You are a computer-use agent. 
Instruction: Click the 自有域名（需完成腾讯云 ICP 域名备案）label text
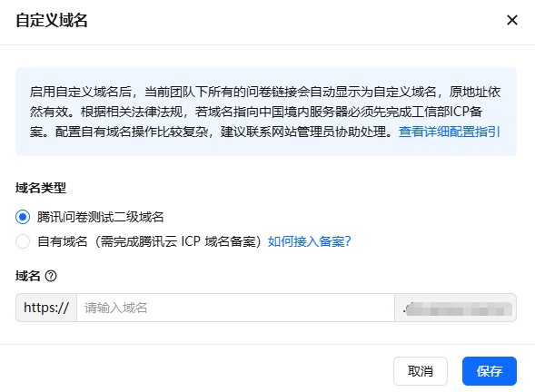(x=150, y=241)
